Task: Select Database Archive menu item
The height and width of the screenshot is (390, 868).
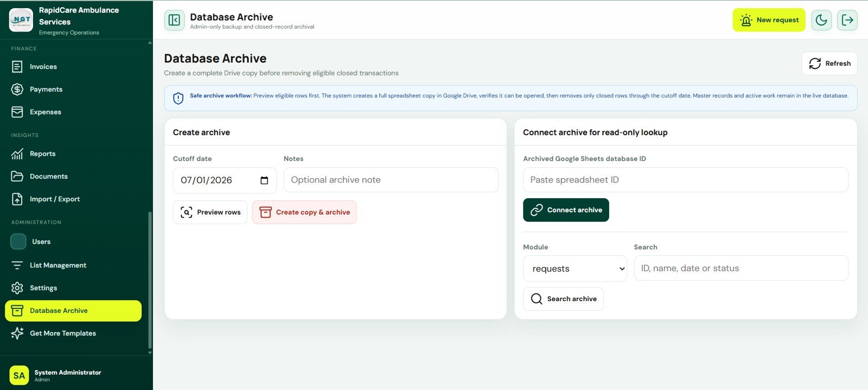Action: tap(73, 311)
